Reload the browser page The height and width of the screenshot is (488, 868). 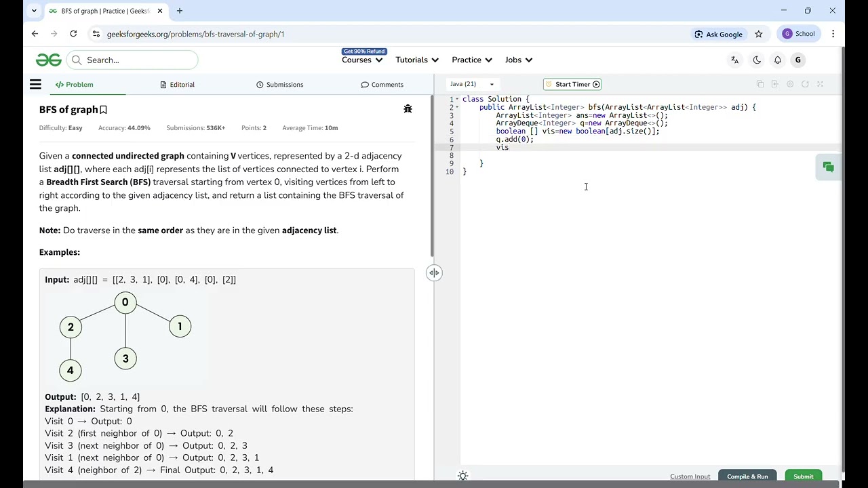(73, 34)
